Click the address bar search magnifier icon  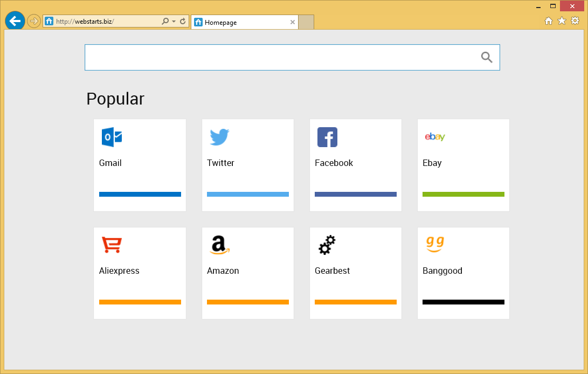(165, 21)
